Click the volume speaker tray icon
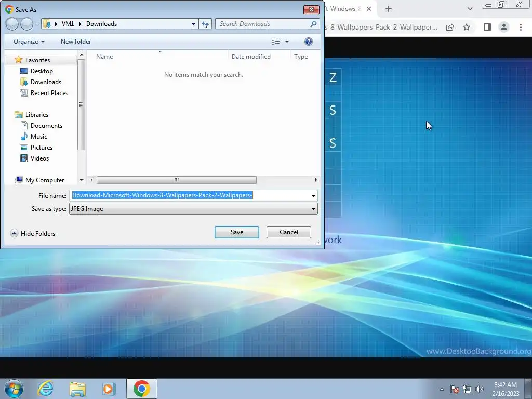The width and height of the screenshot is (532, 399). point(479,389)
